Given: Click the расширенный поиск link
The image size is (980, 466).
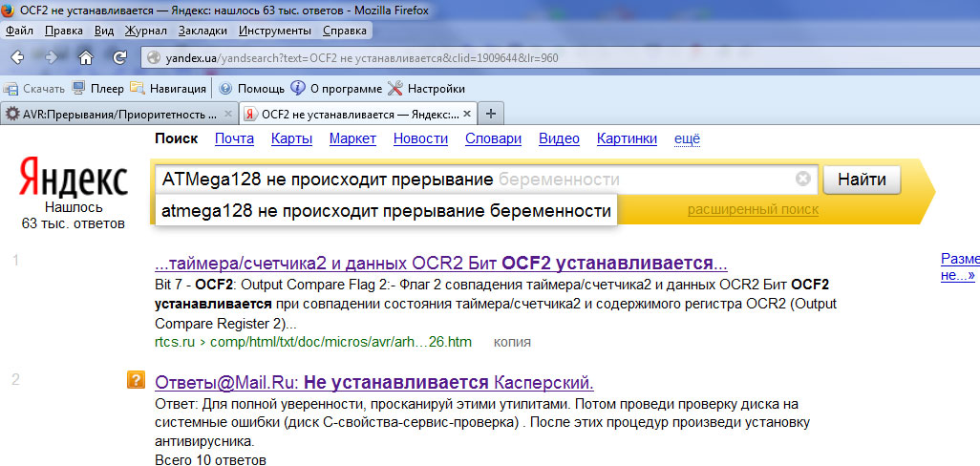Looking at the screenshot, I should click(753, 209).
